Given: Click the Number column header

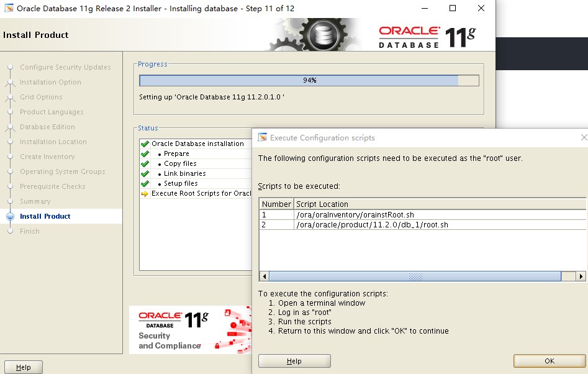Looking at the screenshot, I should point(276,204).
